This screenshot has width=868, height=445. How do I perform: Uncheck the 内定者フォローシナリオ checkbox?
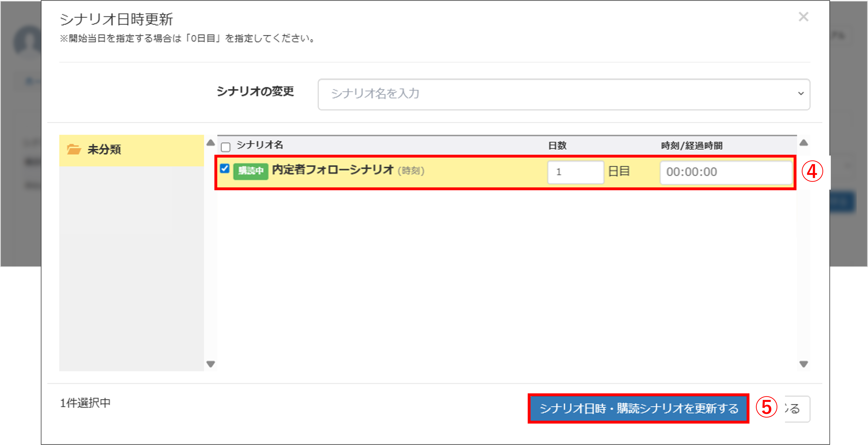[225, 168]
